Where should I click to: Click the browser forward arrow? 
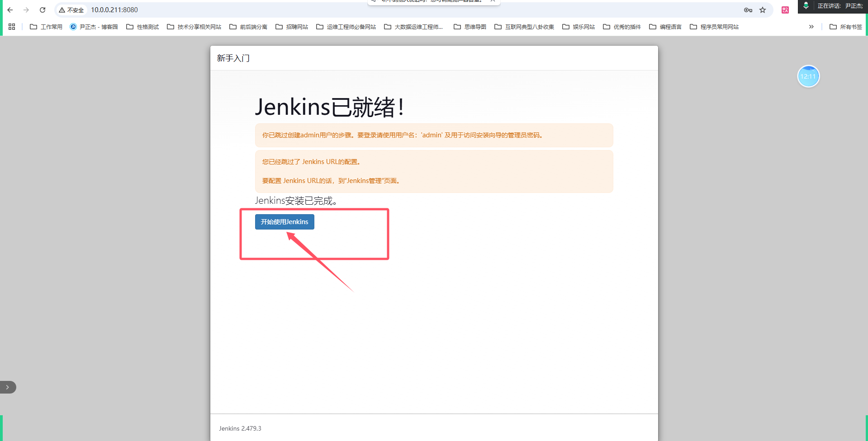pos(26,10)
